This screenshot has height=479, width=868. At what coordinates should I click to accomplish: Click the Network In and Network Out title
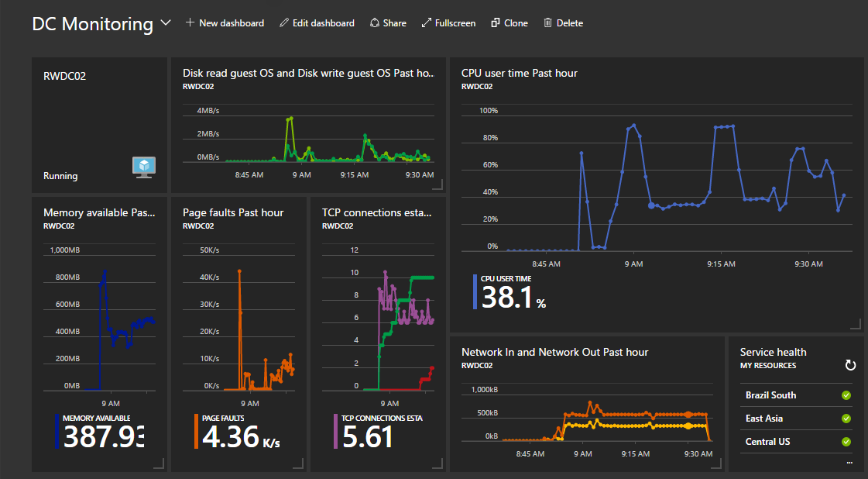[x=554, y=352]
